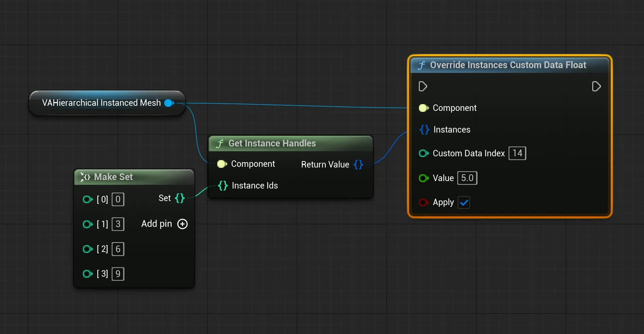Click the Add pin plus icon
Image resolution: width=644 pixels, height=334 pixels.
[x=183, y=224]
